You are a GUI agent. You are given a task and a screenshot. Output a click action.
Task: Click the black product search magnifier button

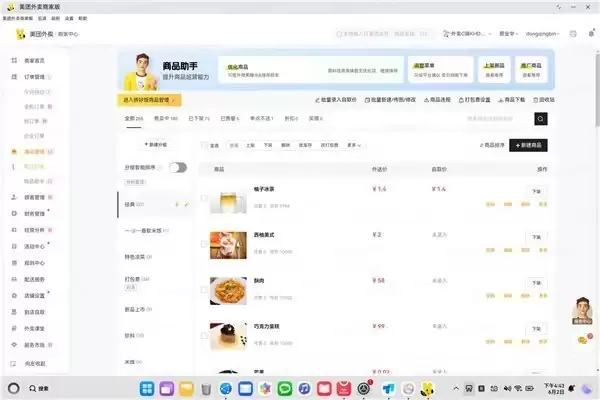pyautogui.click(x=541, y=119)
